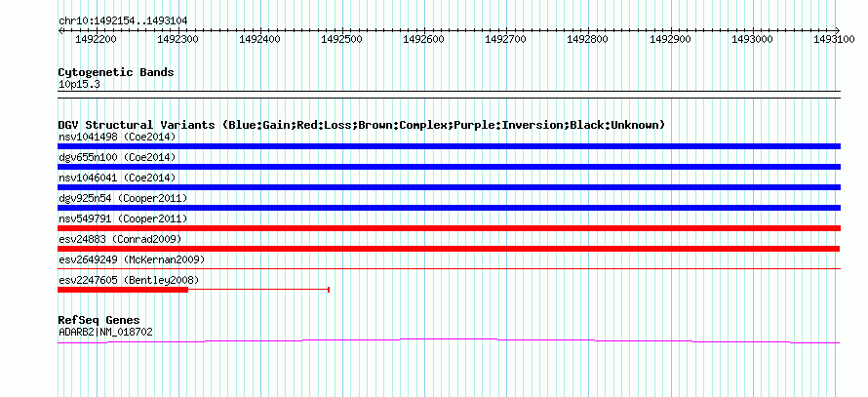Click the magenta ADARB2 gene line

(449, 340)
